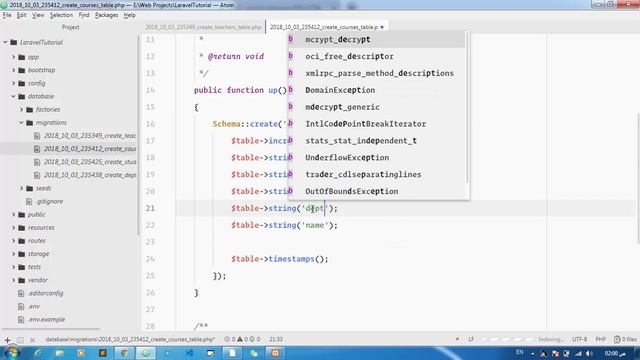
Task: Open the View menu
Action: pyautogui.click(x=38, y=15)
